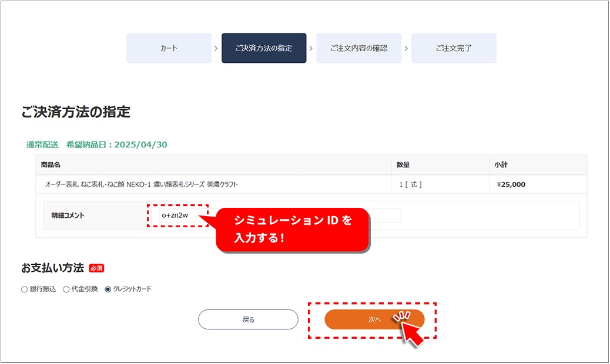Select クレジットカード payment radio button
The image size is (610, 364).
[108, 289]
